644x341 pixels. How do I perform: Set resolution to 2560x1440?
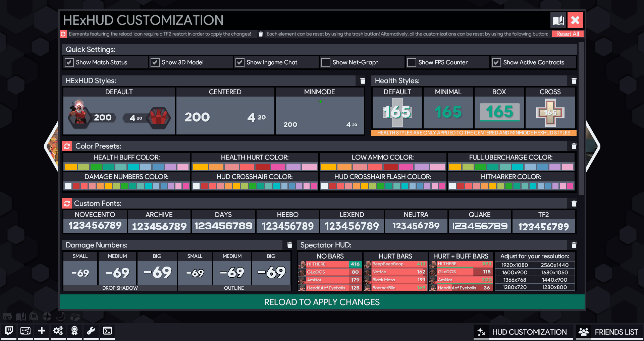pos(555,265)
